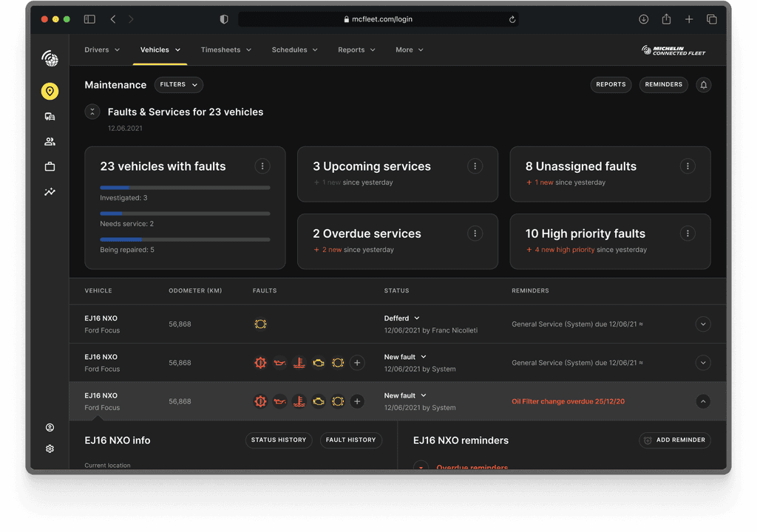Click the browser privacy shield icon

[x=224, y=19]
